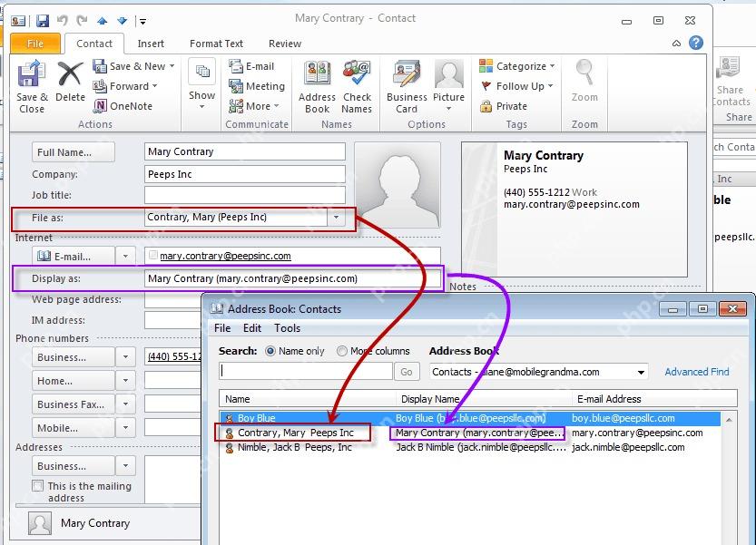Click the Business... phone button
Screen dimensions: 756x545
coord(74,357)
